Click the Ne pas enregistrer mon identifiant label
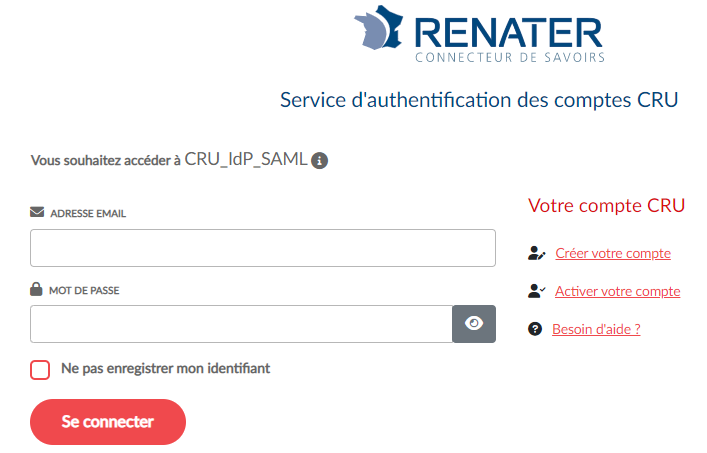707x453 pixels. [x=165, y=369]
